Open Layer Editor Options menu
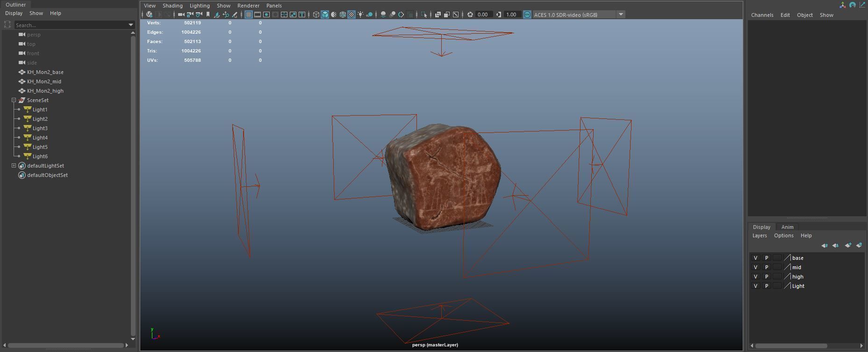This screenshot has height=352, width=868. [x=783, y=235]
